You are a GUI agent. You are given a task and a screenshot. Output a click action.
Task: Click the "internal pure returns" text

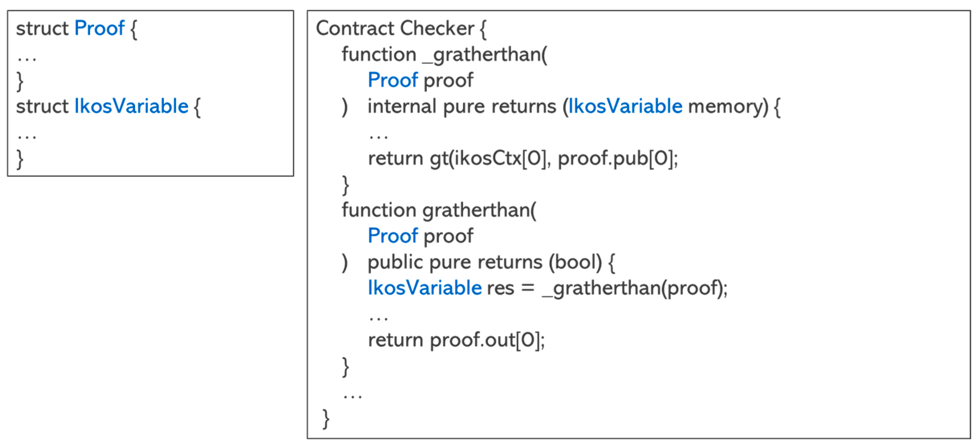pos(462,106)
